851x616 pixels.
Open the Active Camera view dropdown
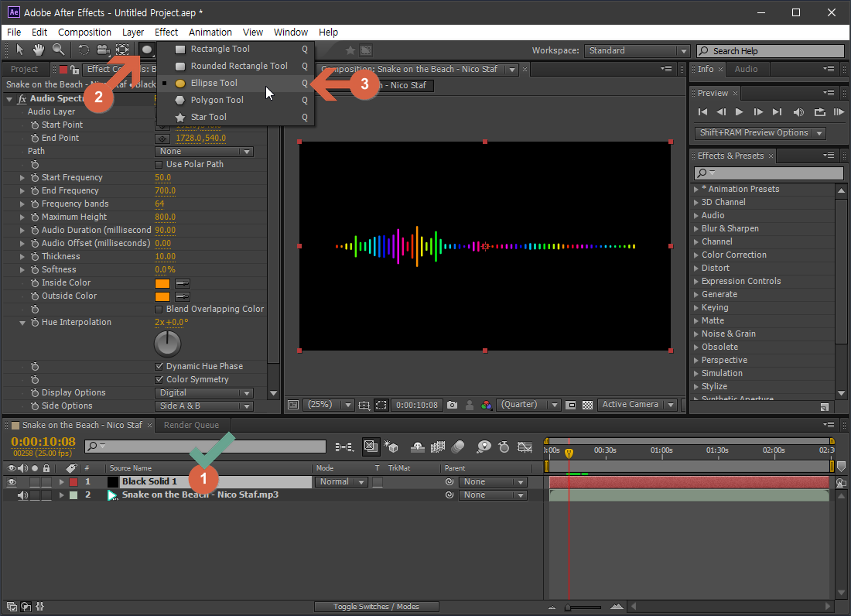point(637,404)
